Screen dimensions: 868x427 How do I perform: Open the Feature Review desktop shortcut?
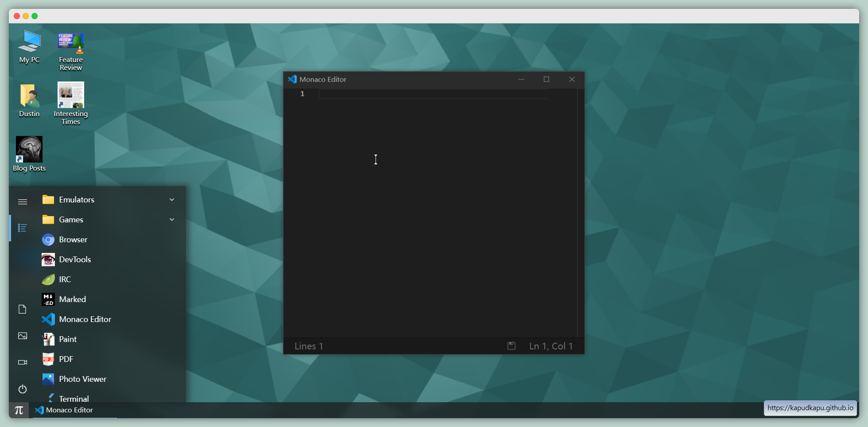coord(71,51)
